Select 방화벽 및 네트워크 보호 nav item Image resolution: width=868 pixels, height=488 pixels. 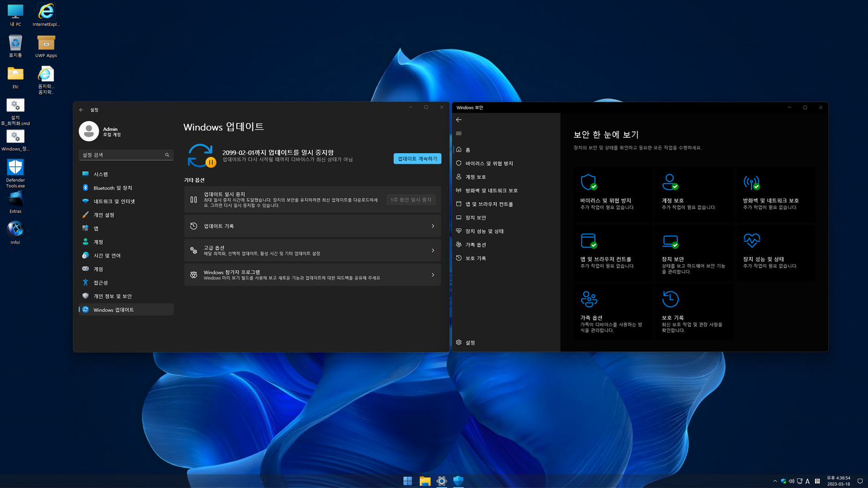click(506, 190)
